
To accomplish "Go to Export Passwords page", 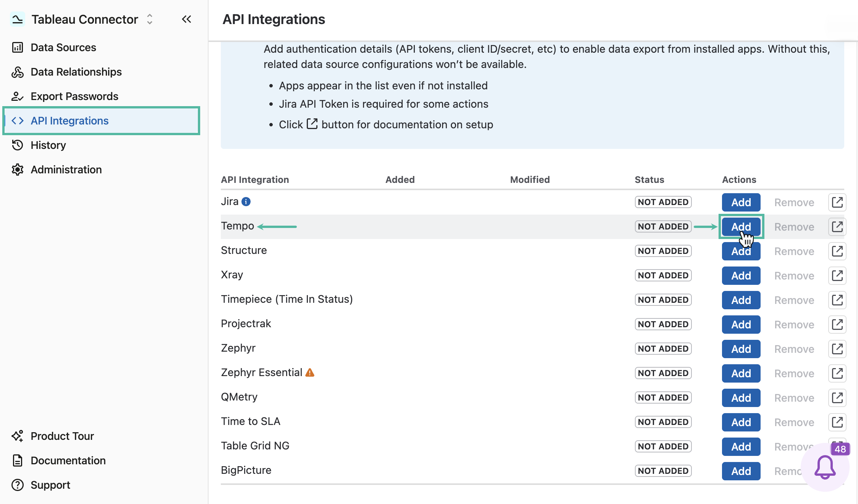I will coord(74,96).
